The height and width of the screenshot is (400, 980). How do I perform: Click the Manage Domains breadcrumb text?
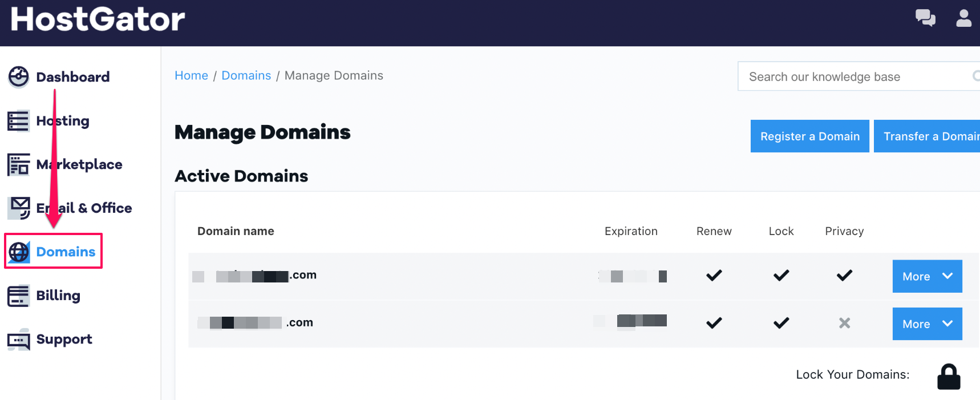point(334,75)
